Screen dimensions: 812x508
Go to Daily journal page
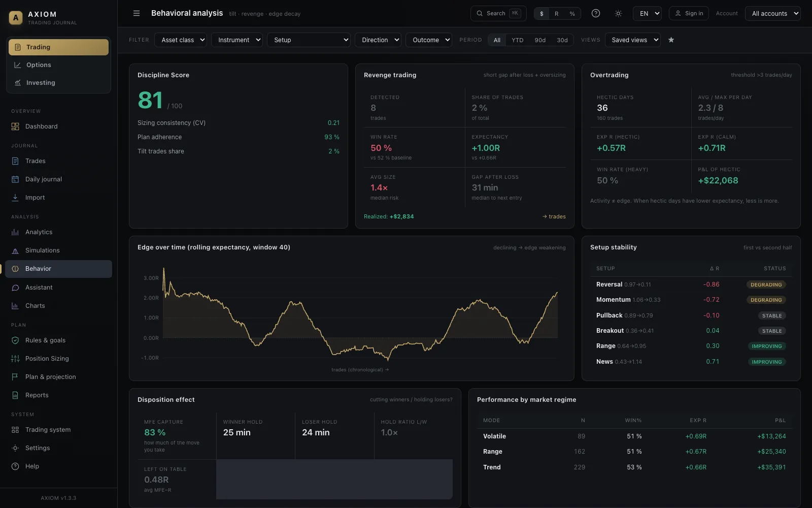tap(58, 179)
